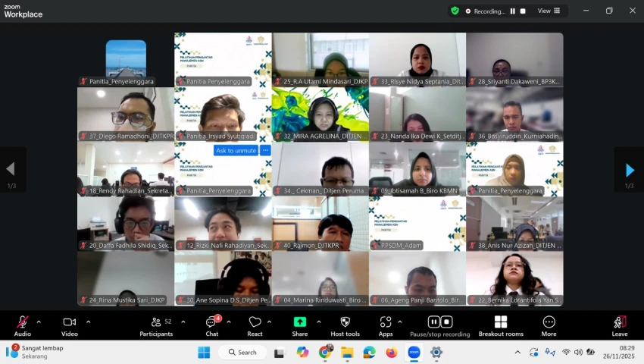Stop recording from the top indicator
This screenshot has width=644, height=364.
[x=523, y=11]
